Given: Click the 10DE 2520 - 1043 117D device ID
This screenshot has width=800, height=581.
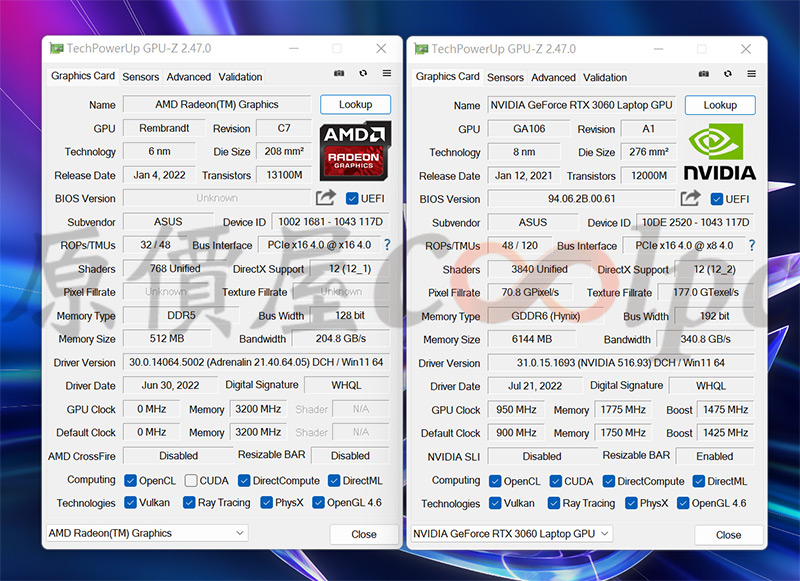Looking at the screenshot, I should (695, 222).
